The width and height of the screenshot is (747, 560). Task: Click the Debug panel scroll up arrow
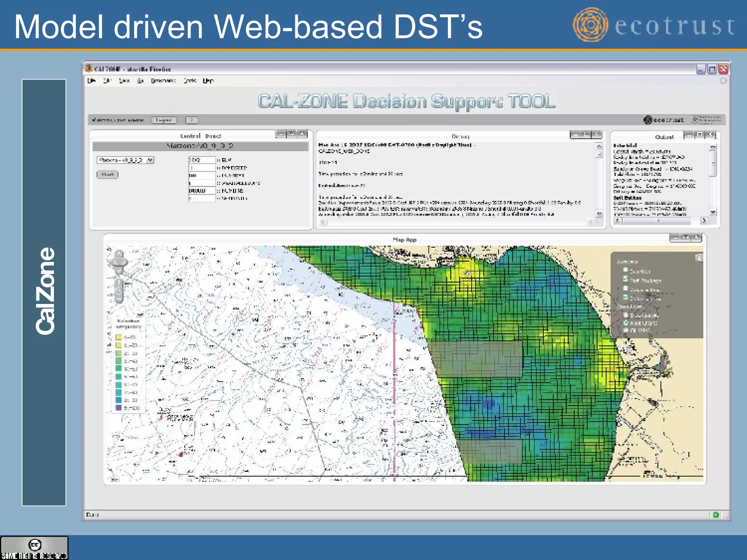click(x=599, y=146)
